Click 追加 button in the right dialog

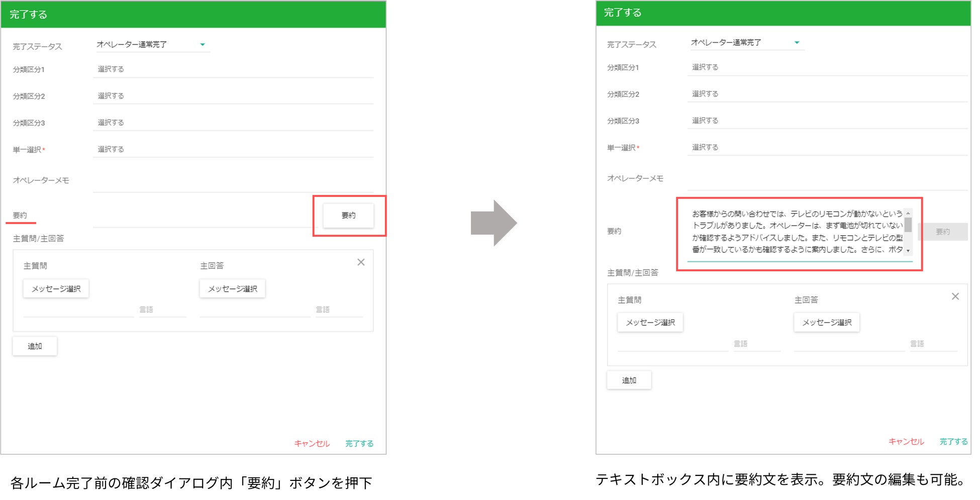point(629,380)
